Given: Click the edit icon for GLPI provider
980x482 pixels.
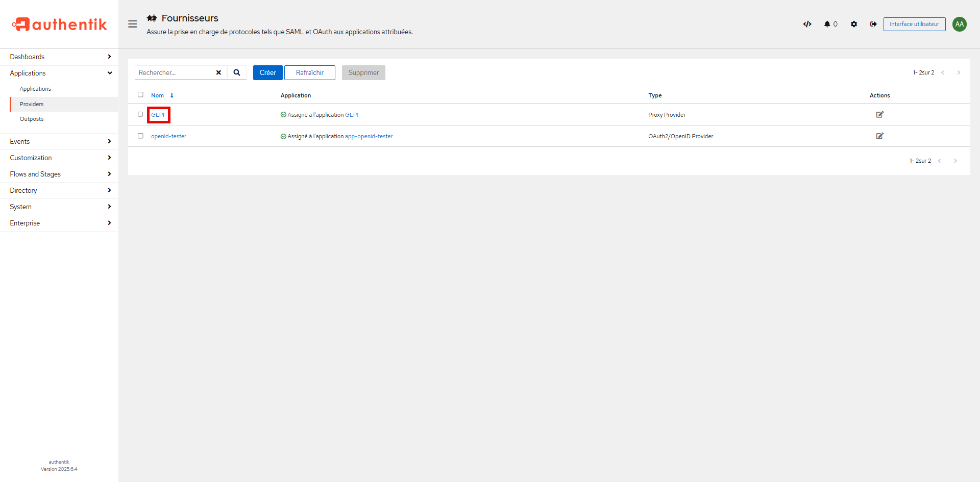Looking at the screenshot, I should [879, 115].
